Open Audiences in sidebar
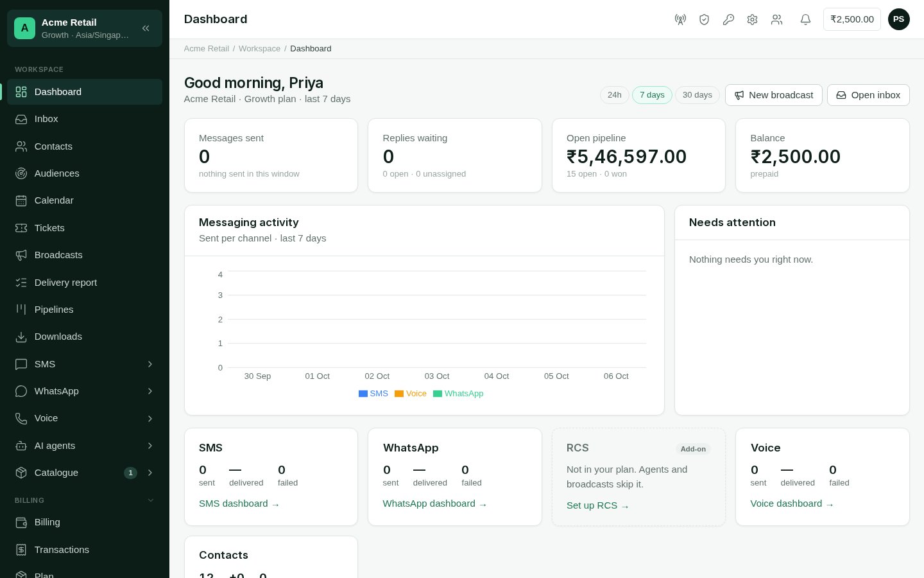924x578 pixels. coord(85,173)
